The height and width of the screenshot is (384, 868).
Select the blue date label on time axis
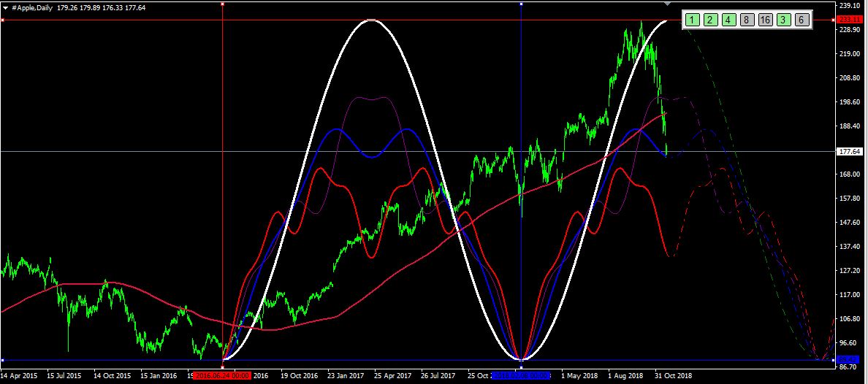point(520,375)
